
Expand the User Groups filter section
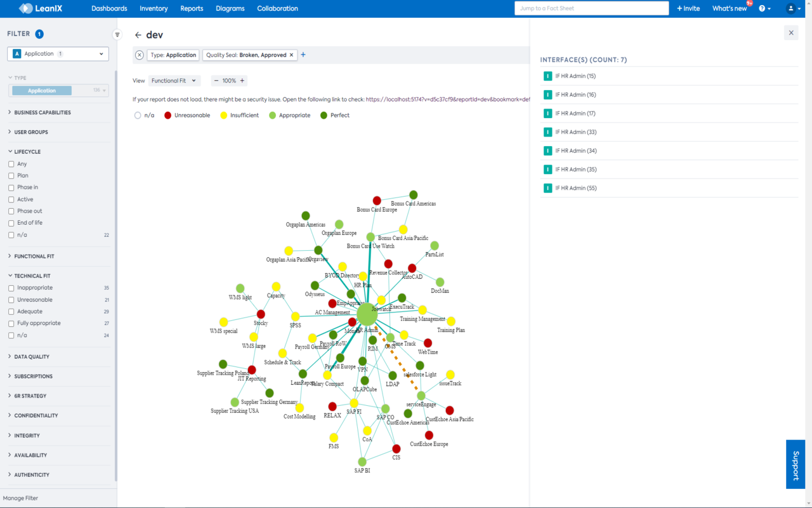coord(31,132)
